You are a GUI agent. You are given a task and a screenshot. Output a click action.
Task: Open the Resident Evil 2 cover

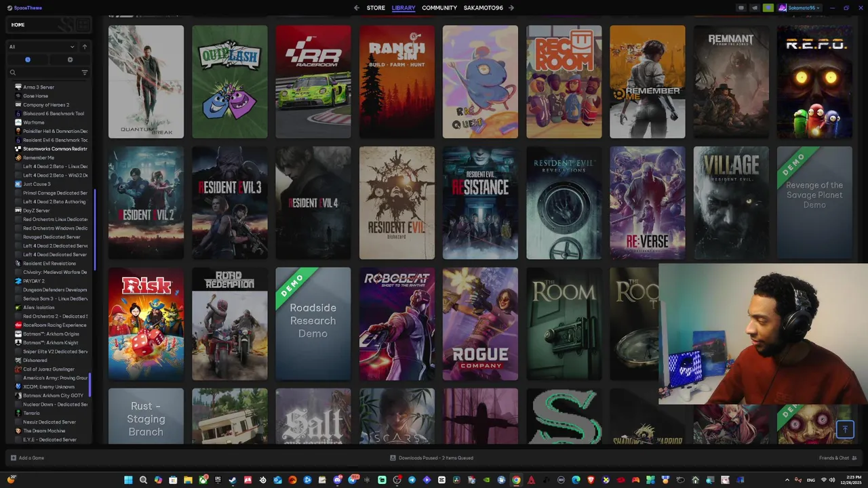tap(146, 203)
